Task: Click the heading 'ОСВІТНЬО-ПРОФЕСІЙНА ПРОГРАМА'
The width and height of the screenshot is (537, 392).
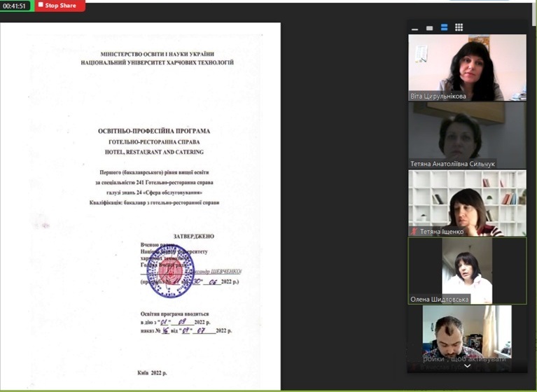Action: click(154, 131)
